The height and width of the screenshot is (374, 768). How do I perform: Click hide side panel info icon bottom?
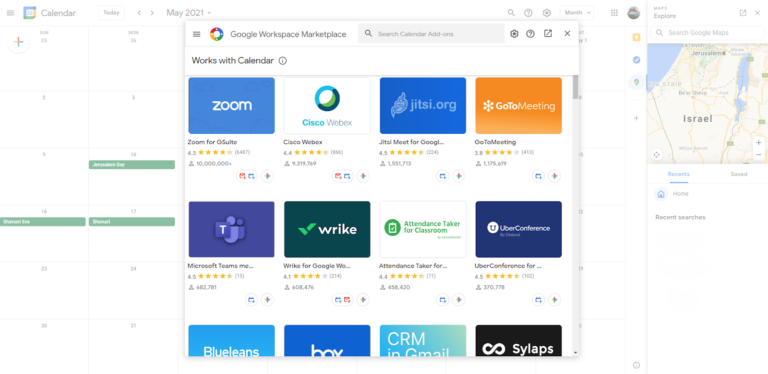pyautogui.click(x=636, y=365)
